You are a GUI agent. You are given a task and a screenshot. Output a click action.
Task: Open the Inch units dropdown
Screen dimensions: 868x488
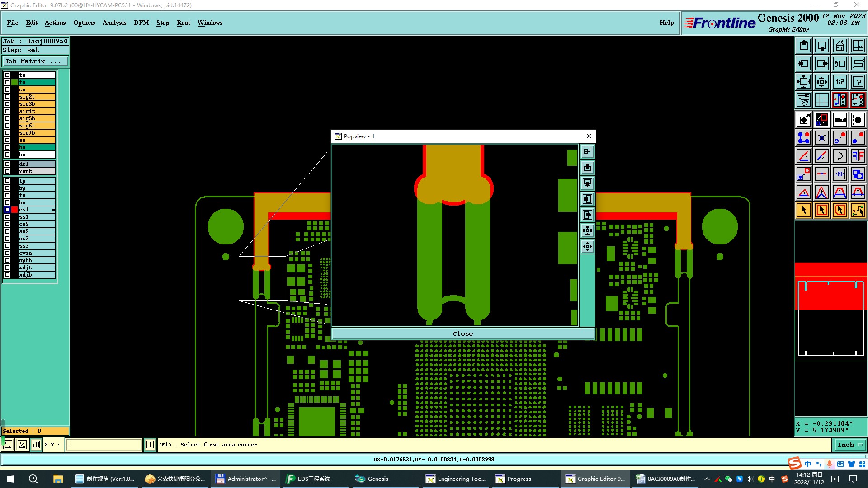point(850,445)
